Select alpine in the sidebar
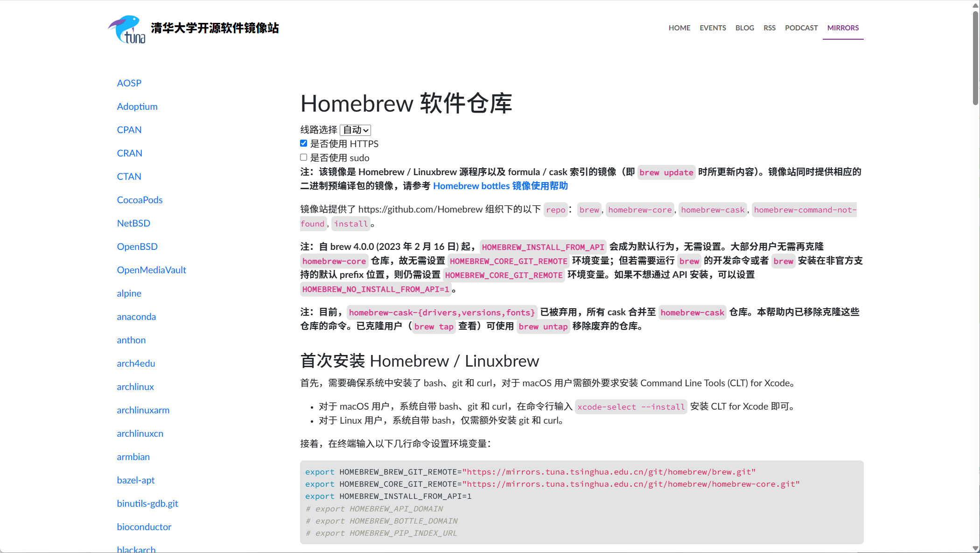Screen dimensions: 980x553 (x=129, y=293)
